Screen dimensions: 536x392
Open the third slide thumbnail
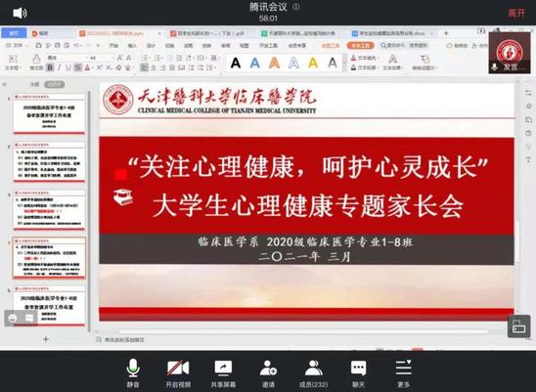(49, 210)
